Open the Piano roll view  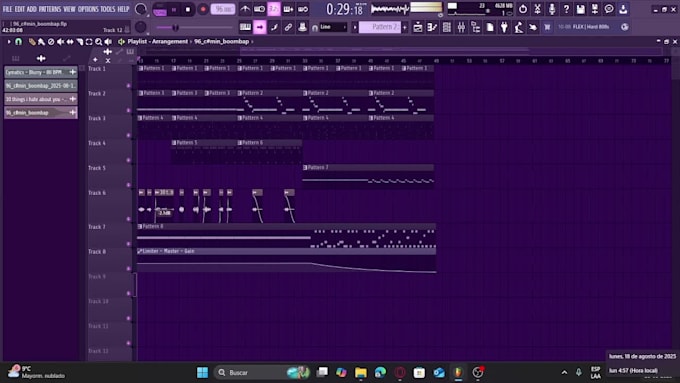click(x=432, y=27)
